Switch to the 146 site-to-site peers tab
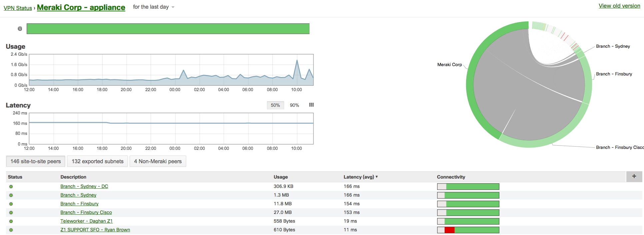The height and width of the screenshot is (235, 644). pyautogui.click(x=36, y=161)
